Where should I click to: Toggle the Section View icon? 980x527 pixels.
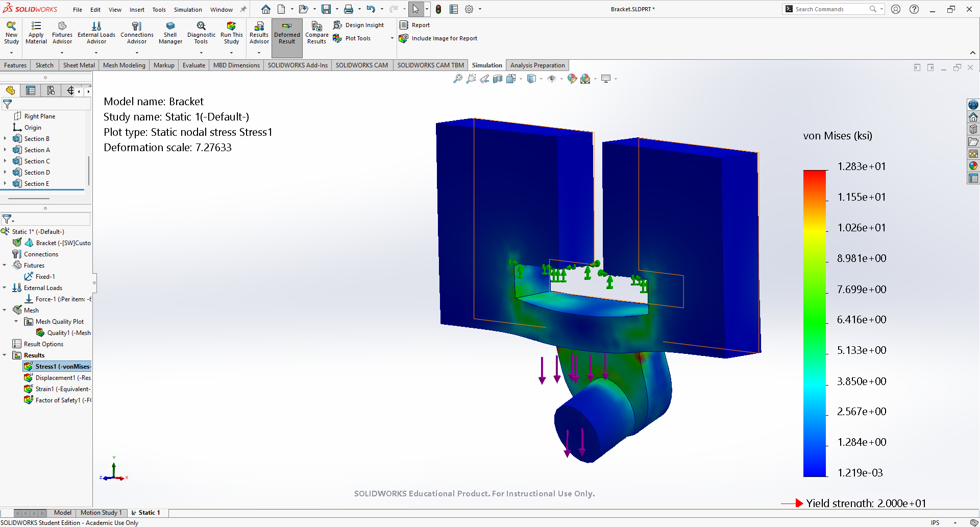[498, 79]
